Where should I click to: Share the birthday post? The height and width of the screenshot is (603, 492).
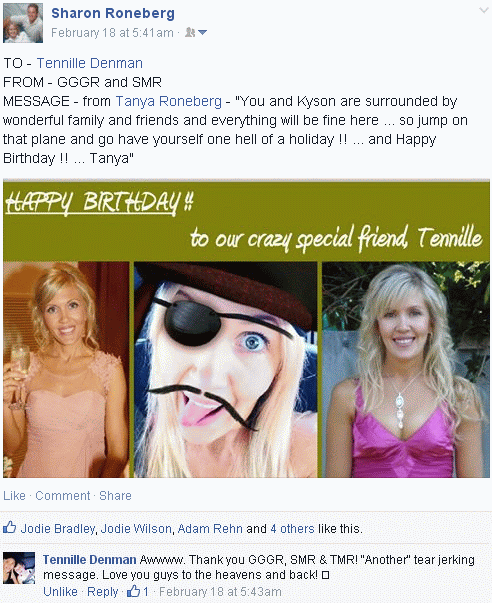pyautogui.click(x=115, y=496)
